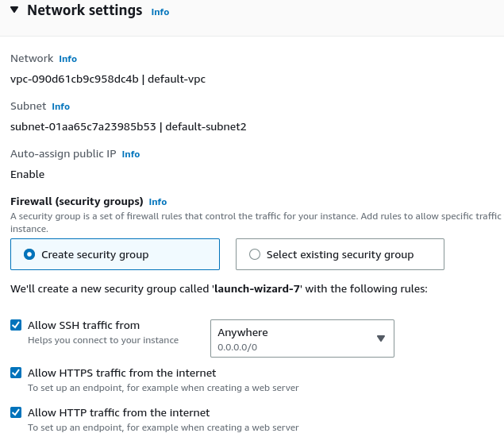Image resolution: width=504 pixels, height=437 pixels.
Task: Click the Network settings heading text
Action: (x=85, y=10)
